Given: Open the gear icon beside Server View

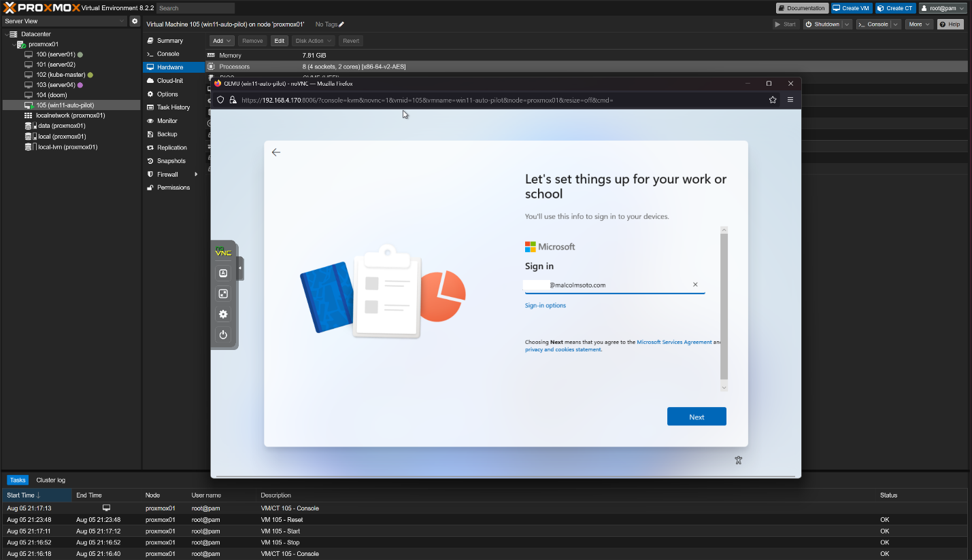Looking at the screenshot, I should click(135, 21).
